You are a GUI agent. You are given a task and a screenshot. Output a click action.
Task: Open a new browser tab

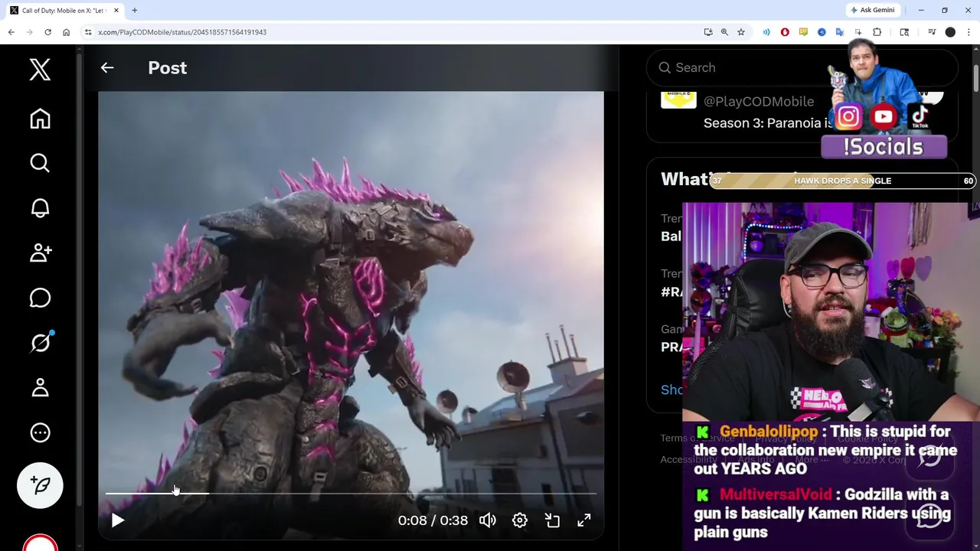coord(134,10)
